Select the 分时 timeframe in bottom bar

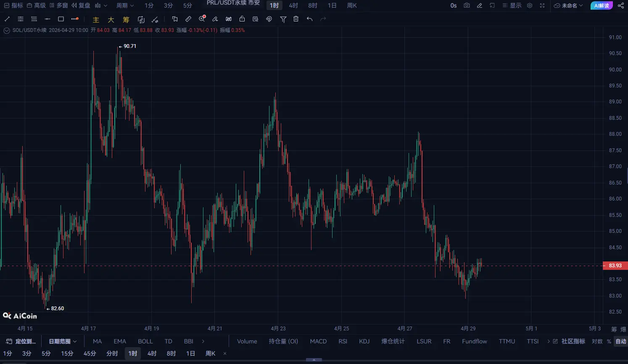(x=112, y=353)
